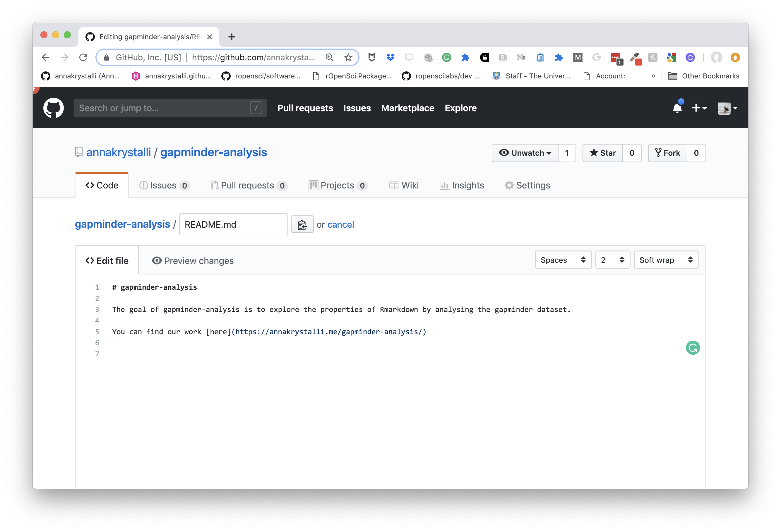Screen dimensions: 781x532
Task: Focus the README.md filename field
Action: [x=234, y=224]
